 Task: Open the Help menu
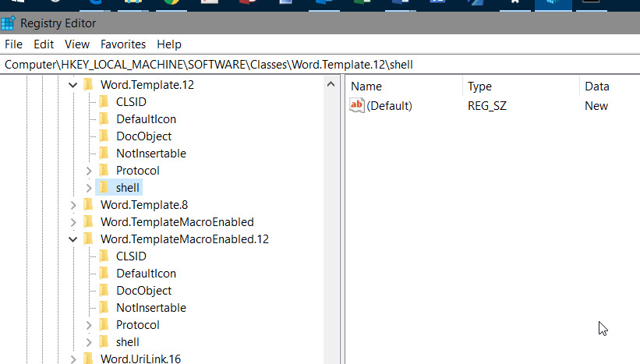click(169, 44)
